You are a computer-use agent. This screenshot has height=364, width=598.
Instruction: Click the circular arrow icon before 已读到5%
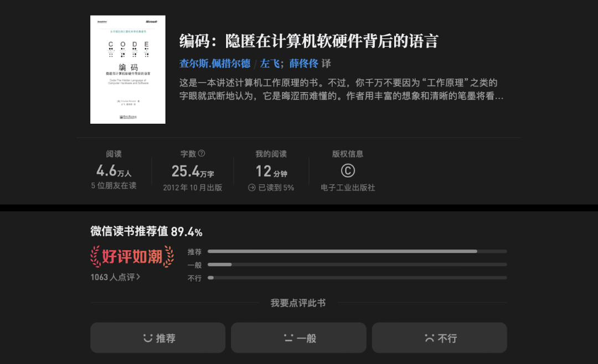click(x=251, y=186)
